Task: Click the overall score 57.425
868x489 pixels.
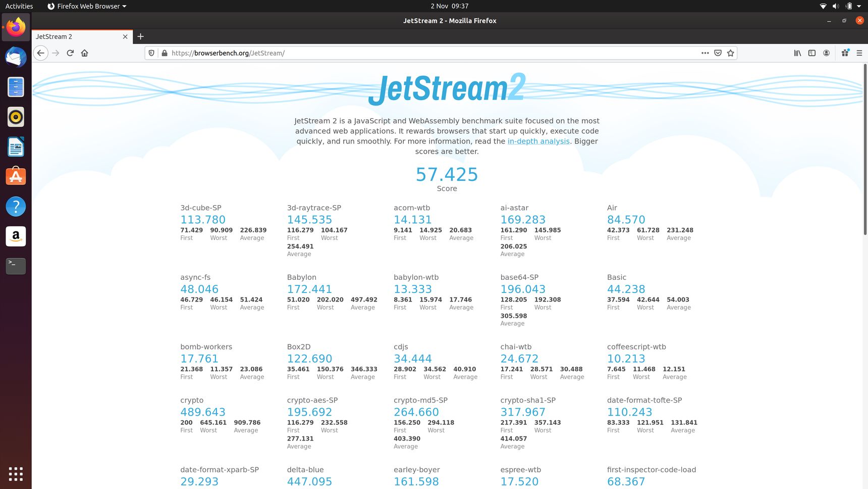Action: coord(447,174)
